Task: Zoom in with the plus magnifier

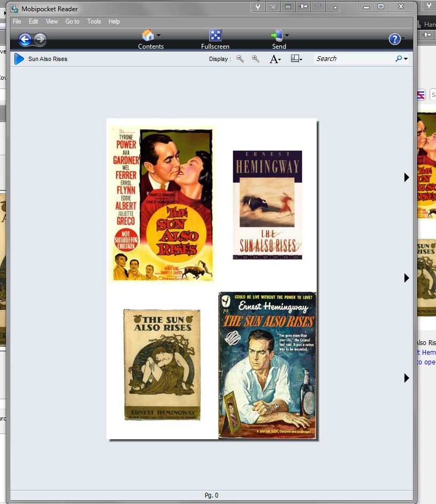Action: [256, 59]
